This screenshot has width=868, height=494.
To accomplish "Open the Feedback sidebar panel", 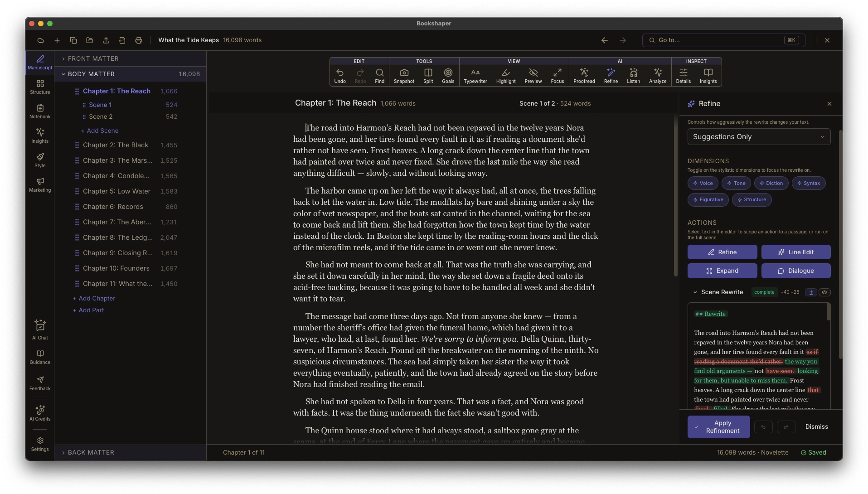I will click(40, 383).
